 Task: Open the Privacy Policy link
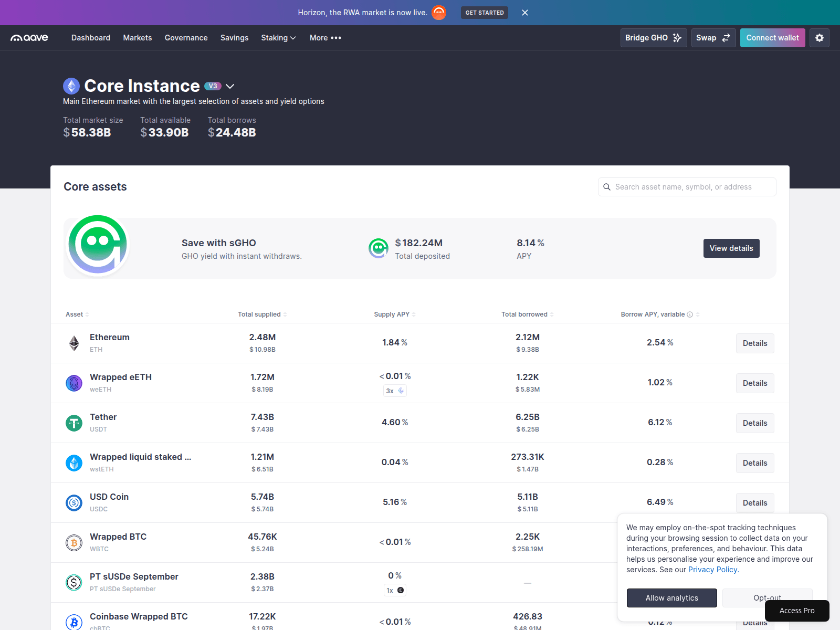click(x=712, y=570)
